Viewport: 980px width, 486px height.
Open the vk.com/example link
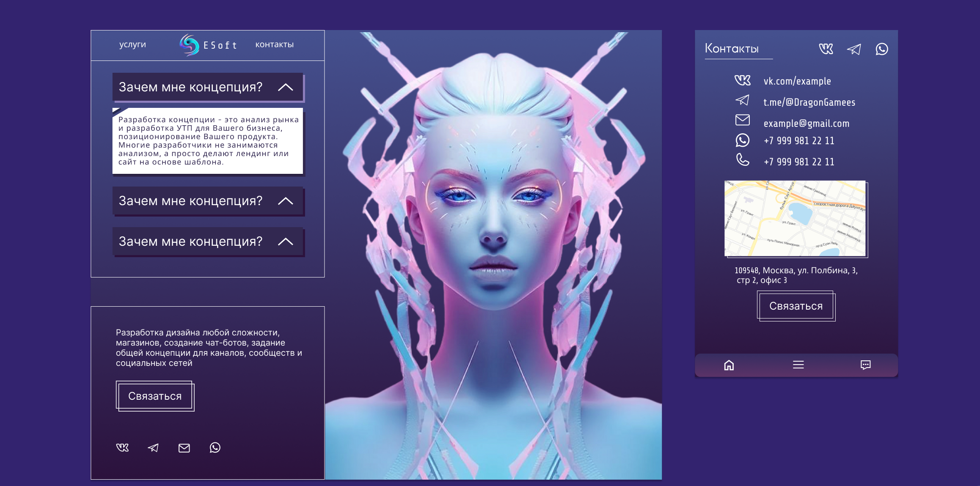(x=797, y=81)
